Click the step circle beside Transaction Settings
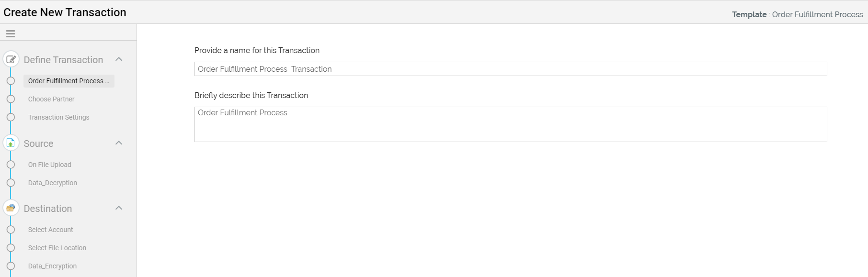Screen dimensions: 868x277 [x=11, y=117]
